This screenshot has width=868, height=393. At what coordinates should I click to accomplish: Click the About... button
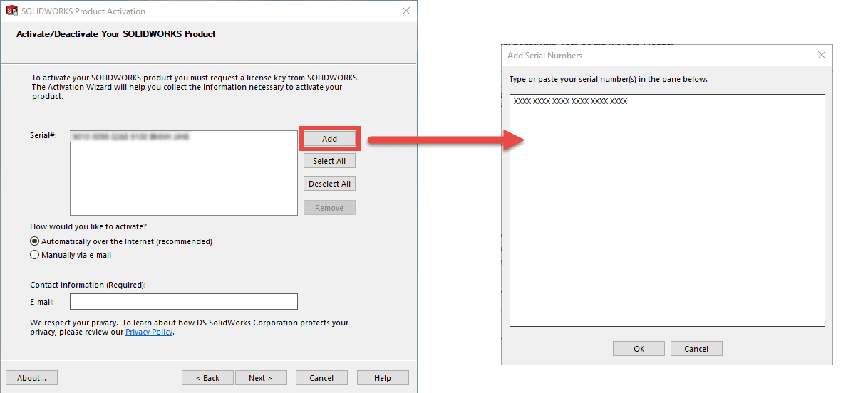pyautogui.click(x=31, y=378)
